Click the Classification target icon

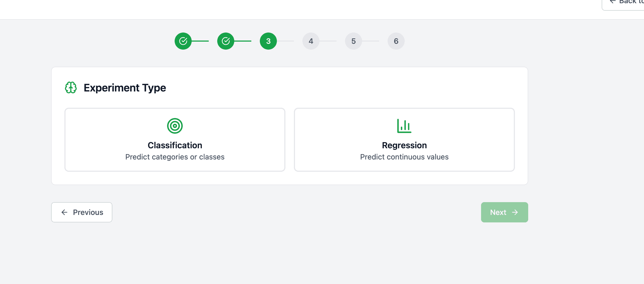click(175, 126)
